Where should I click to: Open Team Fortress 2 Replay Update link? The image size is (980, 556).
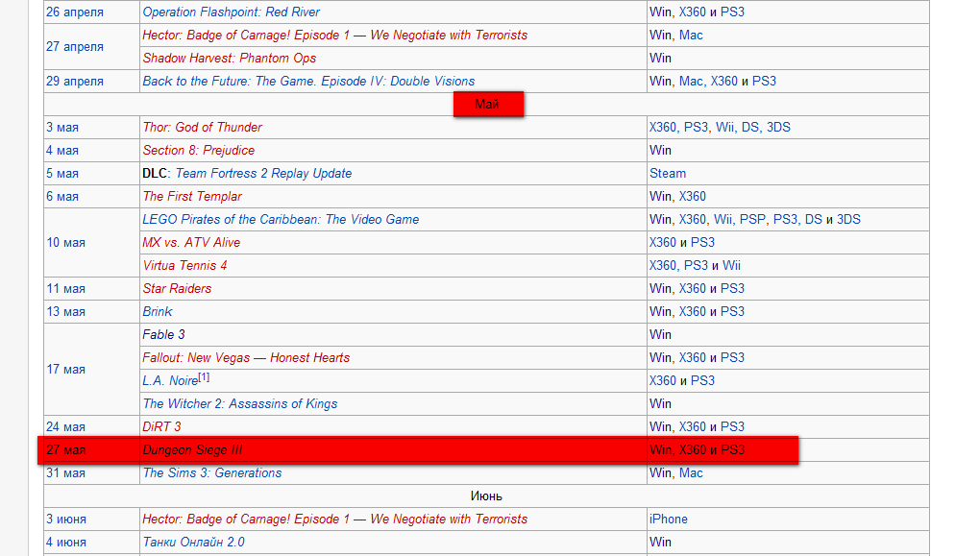pyautogui.click(x=263, y=174)
